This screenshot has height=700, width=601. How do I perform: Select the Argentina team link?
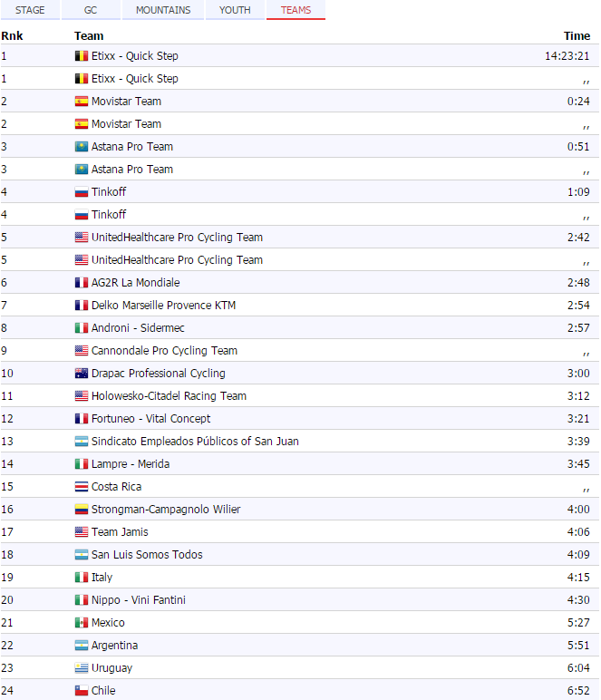coord(114,646)
